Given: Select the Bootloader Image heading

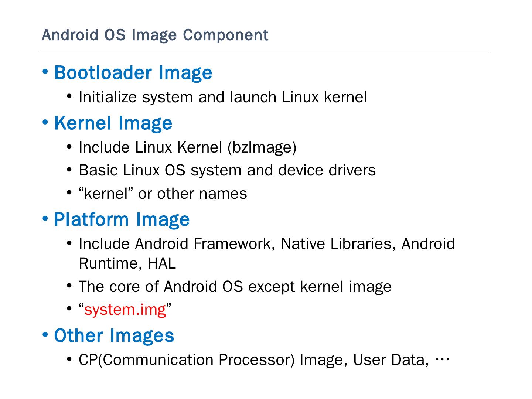Looking at the screenshot, I should (x=133, y=73).
